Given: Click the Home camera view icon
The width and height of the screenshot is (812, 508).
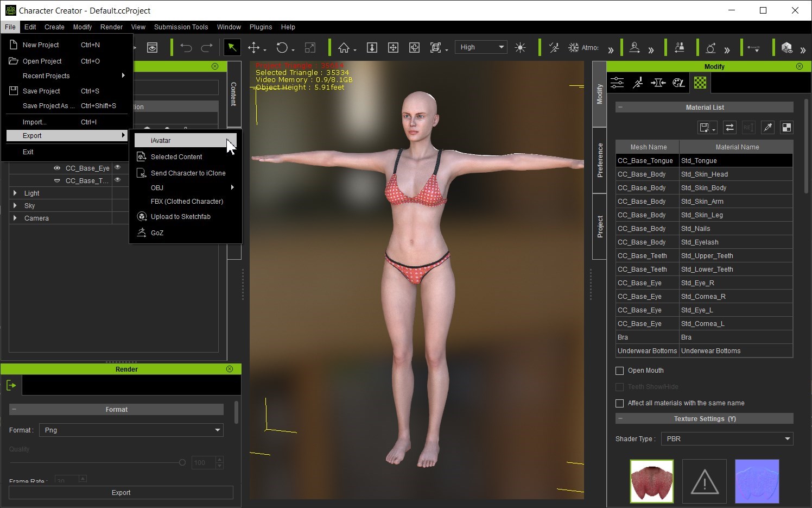Looking at the screenshot, I should pyautogui.click(x=344, y=48).
